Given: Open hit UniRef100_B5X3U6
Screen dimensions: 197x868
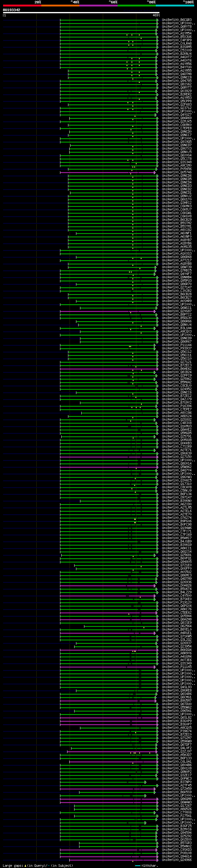Looking at the screenshot, I should click(x=177, y=37).
